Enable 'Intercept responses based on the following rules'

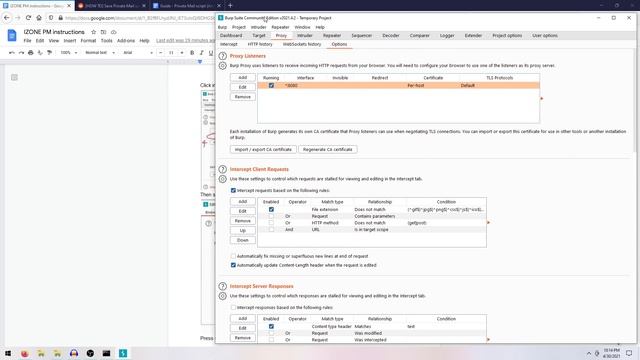click(x=233, y=308)
